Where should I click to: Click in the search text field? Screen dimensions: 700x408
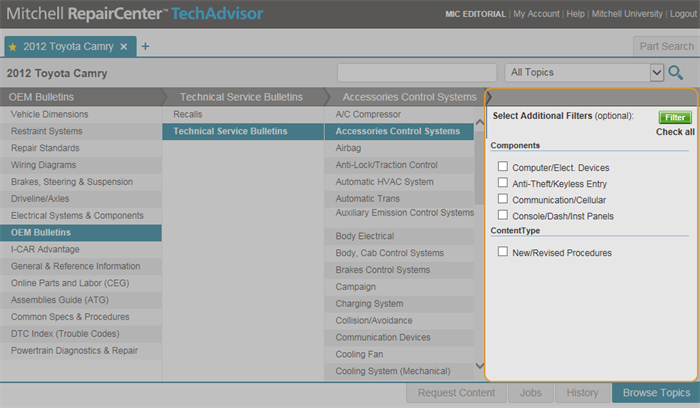pos(417,72)
